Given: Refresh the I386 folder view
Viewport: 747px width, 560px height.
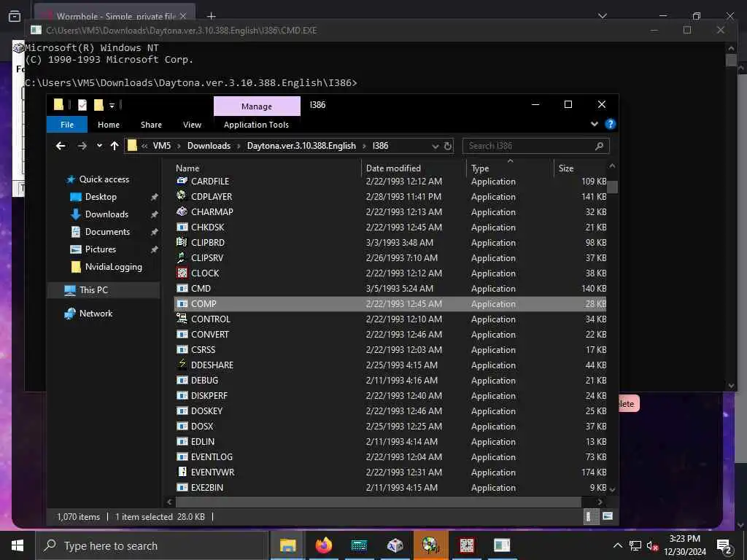Looking at the screenshot, I should (448, 146).
